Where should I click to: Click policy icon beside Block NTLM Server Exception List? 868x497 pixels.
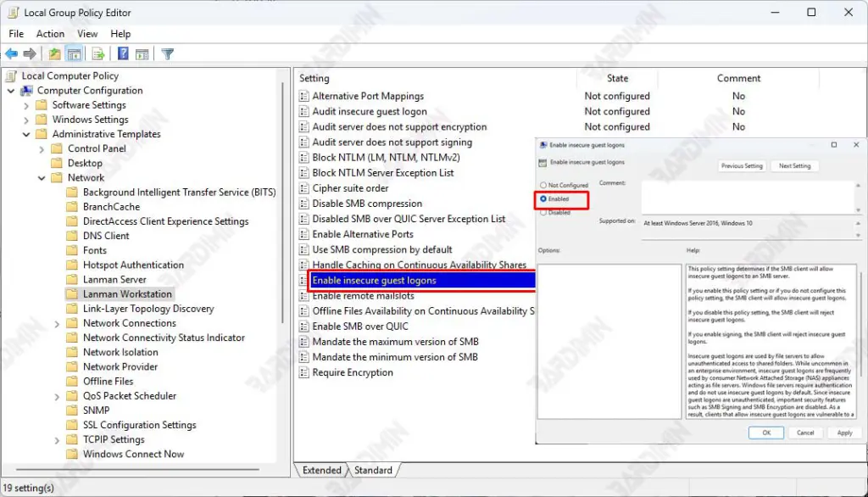tap(303, 173)
